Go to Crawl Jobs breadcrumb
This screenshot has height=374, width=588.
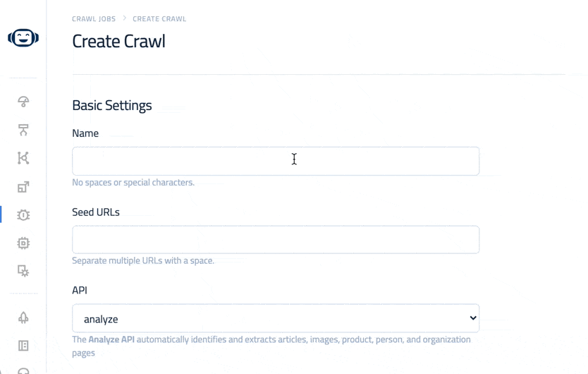point(94,19)
